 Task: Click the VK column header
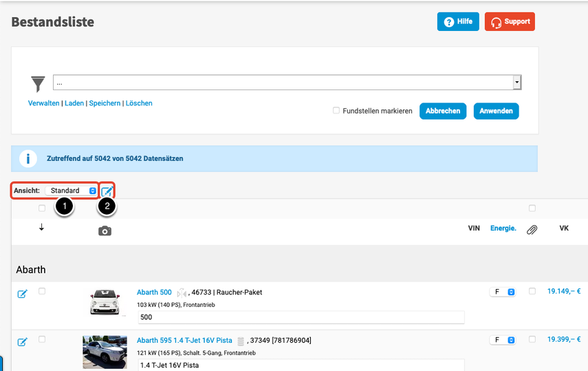click(564, 229)
